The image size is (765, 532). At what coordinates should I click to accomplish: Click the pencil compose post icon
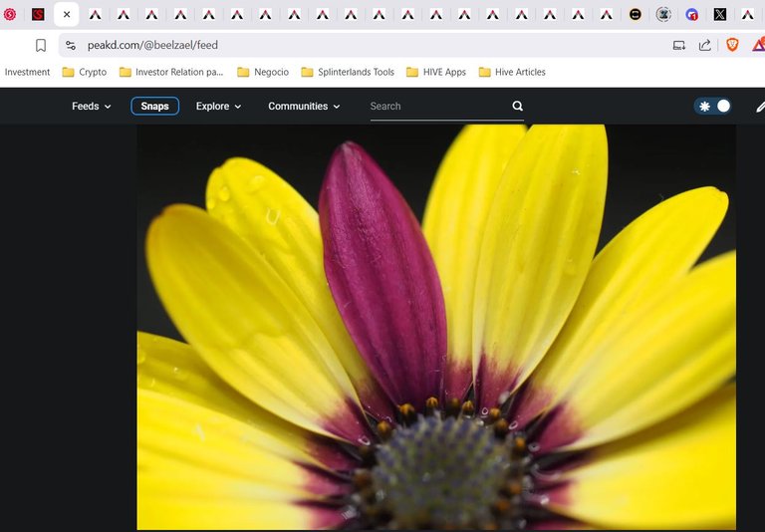[760, 107]
